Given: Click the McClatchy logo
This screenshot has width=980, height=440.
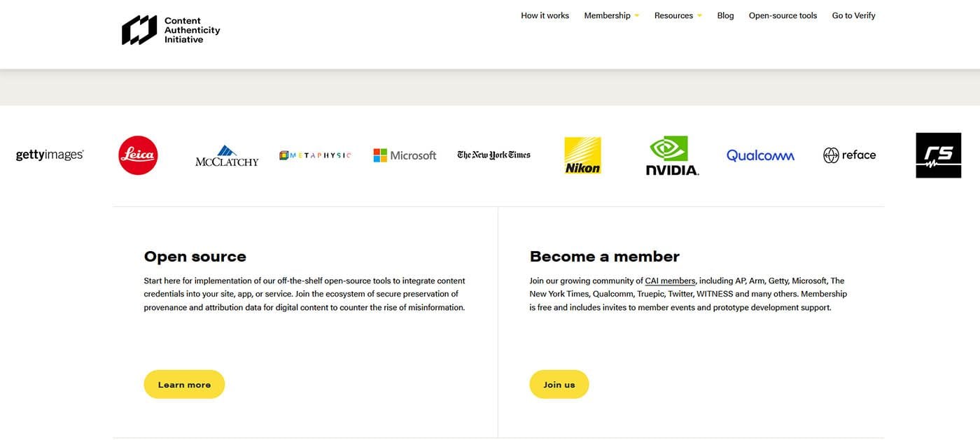Looking at the screenshot, I should [227, 156].
